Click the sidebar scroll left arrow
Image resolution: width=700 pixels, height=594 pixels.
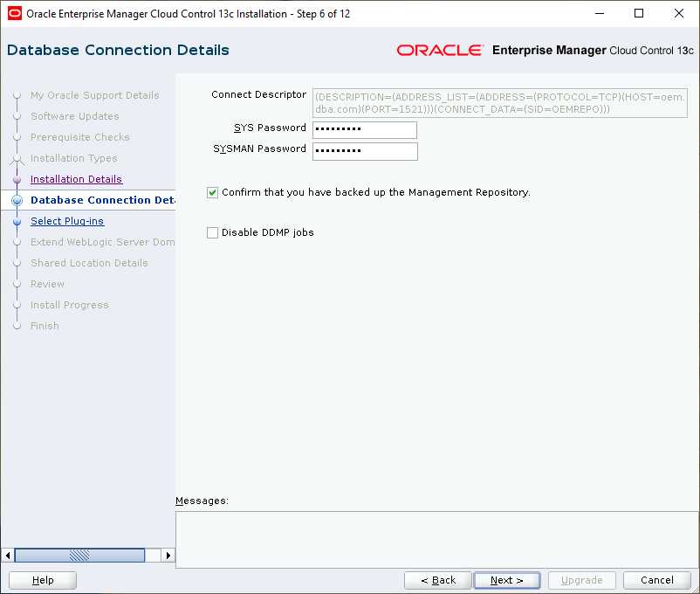(8, 555)
